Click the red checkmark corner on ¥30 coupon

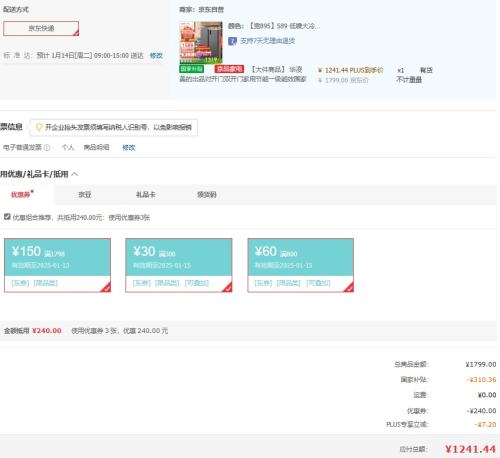click(x=227, y=288)
